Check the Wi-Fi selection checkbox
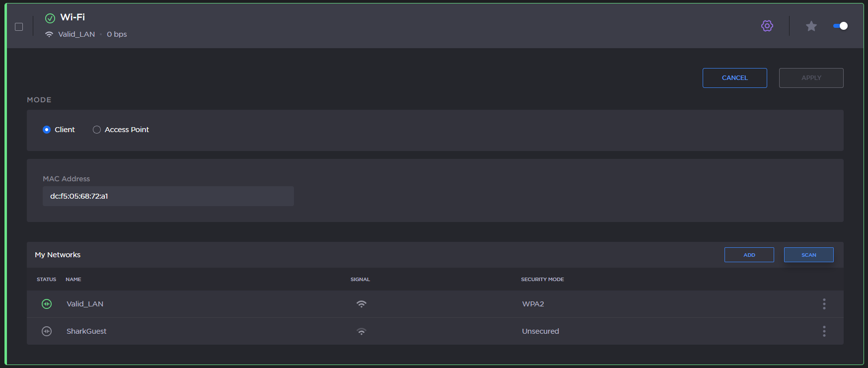The width and height of the screenshot is (868, 368). click(x=19, y=27)
